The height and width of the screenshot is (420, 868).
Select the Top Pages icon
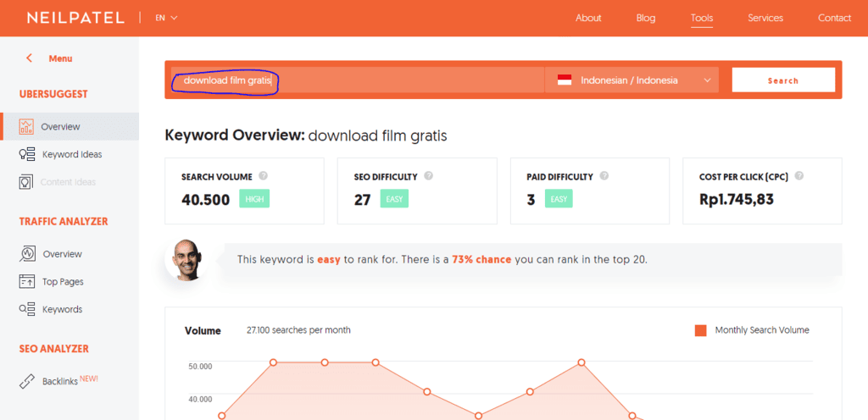pyautogui.click(x=27, y=281)
